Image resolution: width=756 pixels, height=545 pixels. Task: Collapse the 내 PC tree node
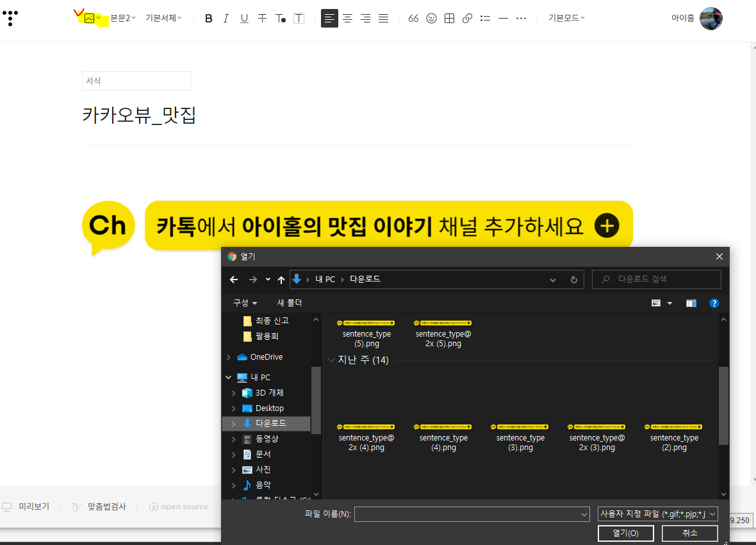click(x=229, y=378)
